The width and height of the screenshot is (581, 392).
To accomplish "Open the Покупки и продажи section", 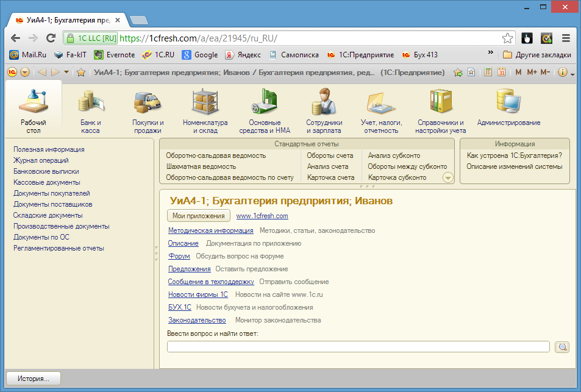I will pyautogui.click(x=148, y=110).
